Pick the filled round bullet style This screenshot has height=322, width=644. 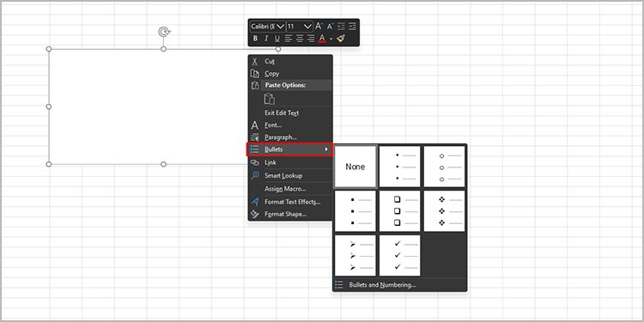(x=399, y=167)
